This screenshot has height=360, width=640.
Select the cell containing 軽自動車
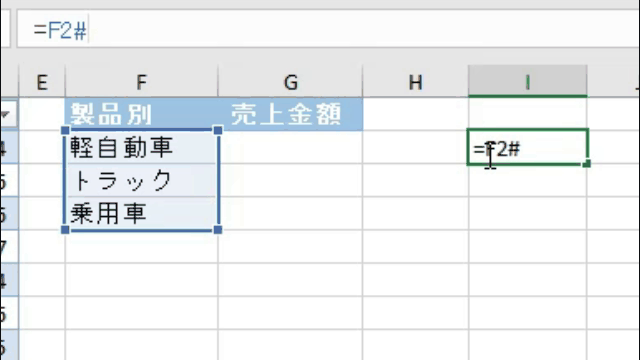(x=141, y=147)
